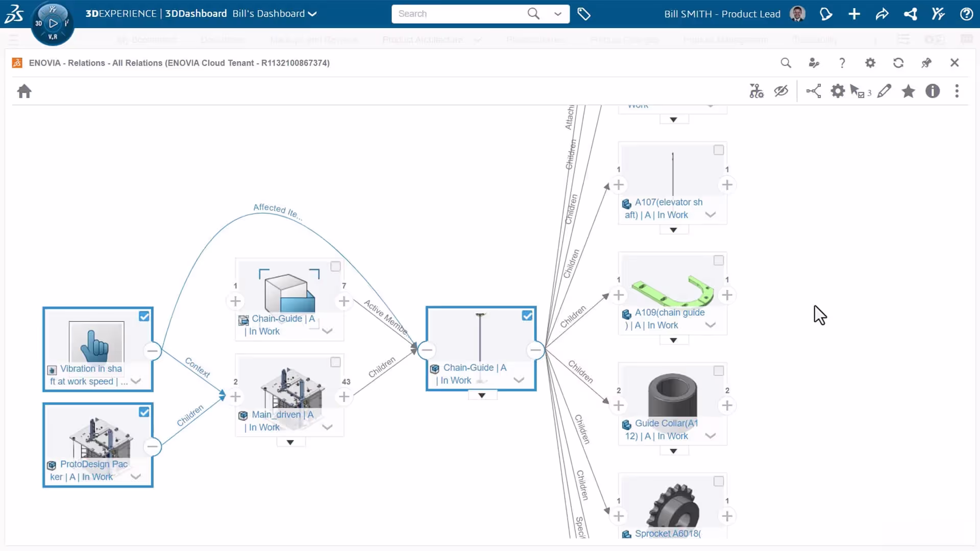Expand chevron on ProtoDesign Packer card
Screen dimensions: 980x551
136,477
